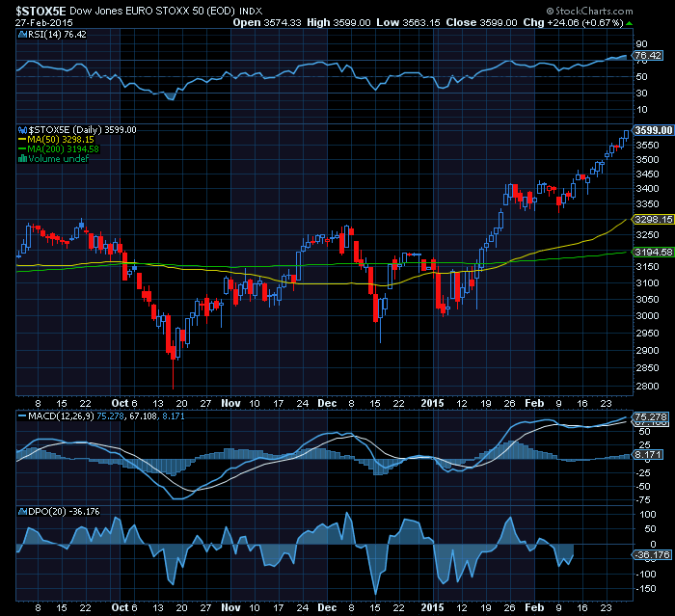Click the RSI 76.42 value tag on axis
Viewport: 675px width, 616px height.
tap(647, 56)
